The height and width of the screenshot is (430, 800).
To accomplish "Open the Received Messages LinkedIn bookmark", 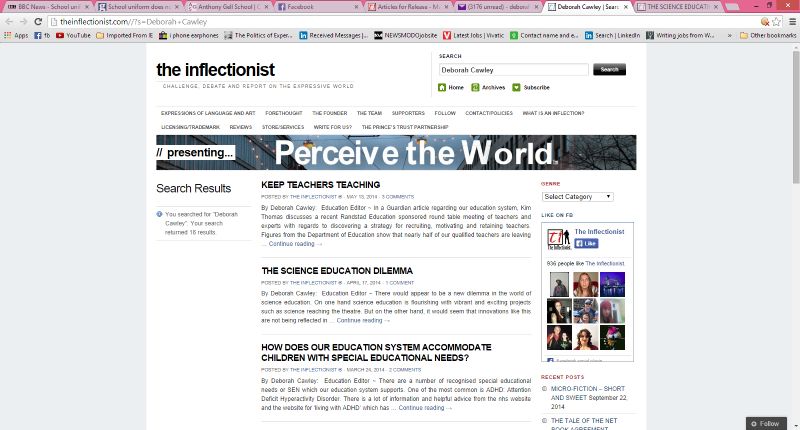I will (334, 36).
